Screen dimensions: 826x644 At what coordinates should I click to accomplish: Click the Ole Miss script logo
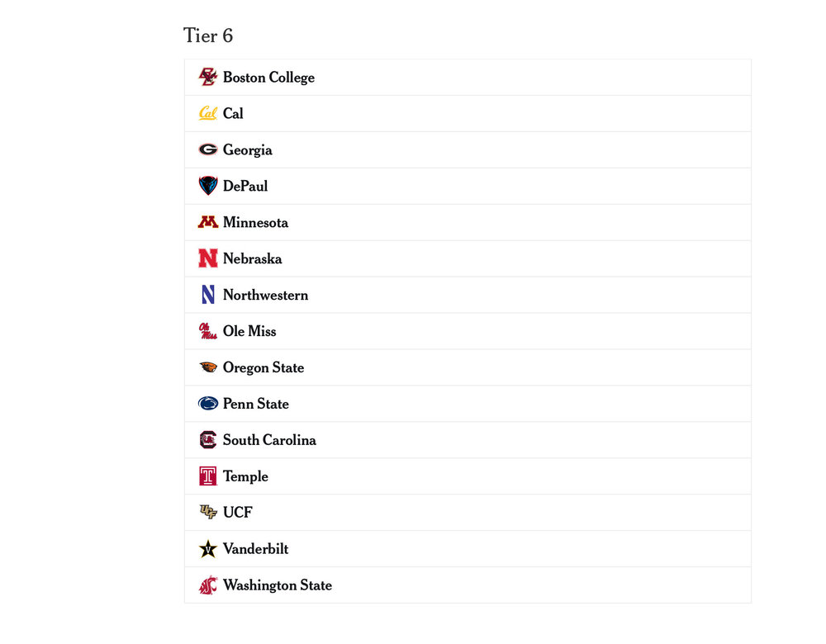coord(207,331)
